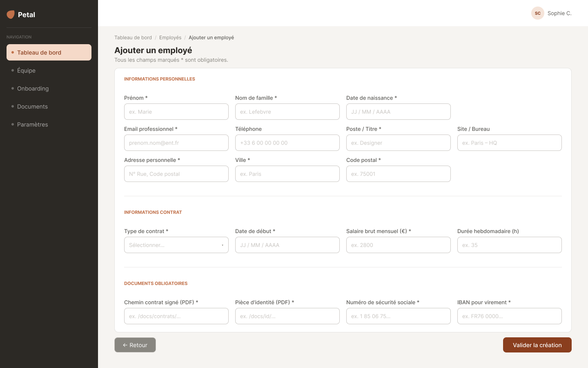This screenshot has height=368, width=588.
Task: Focus the Numéro de sécurité sociale field
Action: [399, 316]
